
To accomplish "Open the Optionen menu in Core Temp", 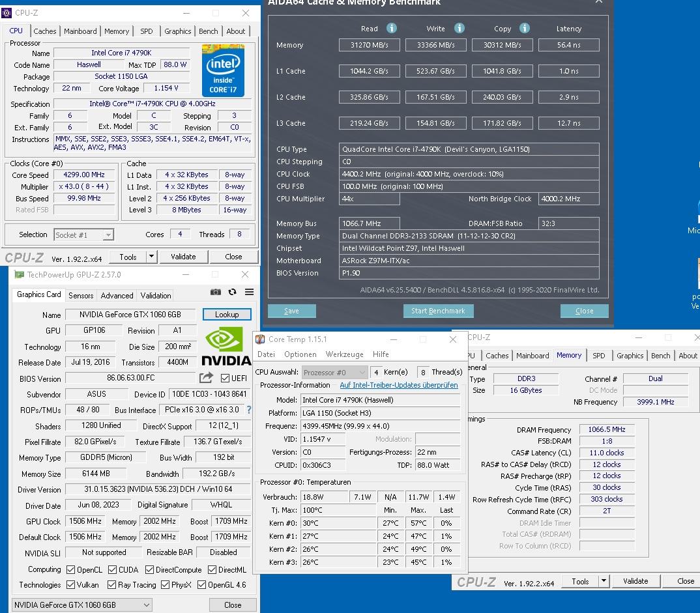I will pos(300,354).
